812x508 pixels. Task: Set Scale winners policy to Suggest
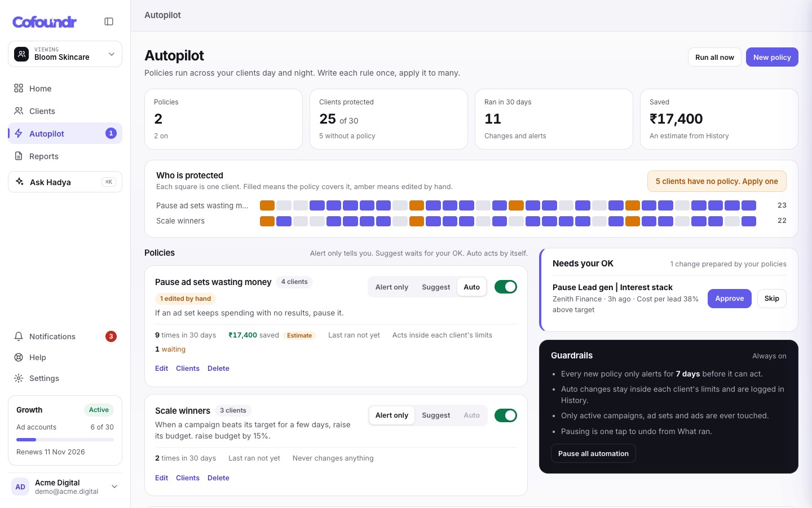(436, 415)
